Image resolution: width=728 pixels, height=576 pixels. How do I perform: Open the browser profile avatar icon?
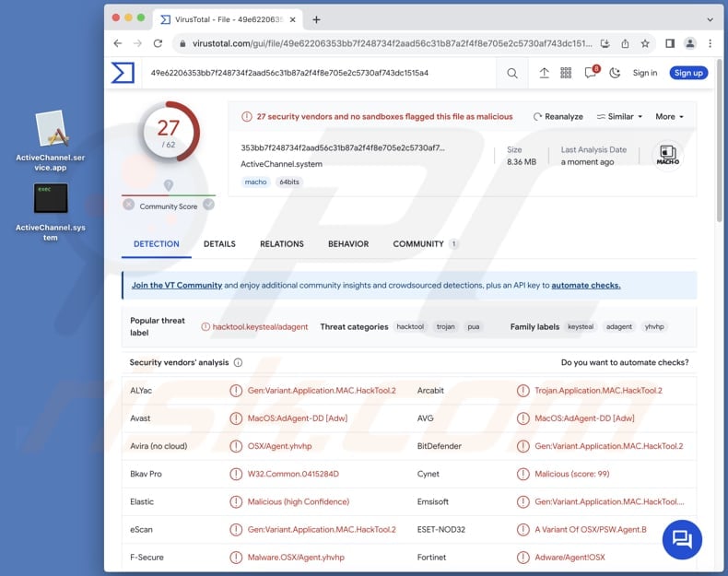(x=690, y=43)
